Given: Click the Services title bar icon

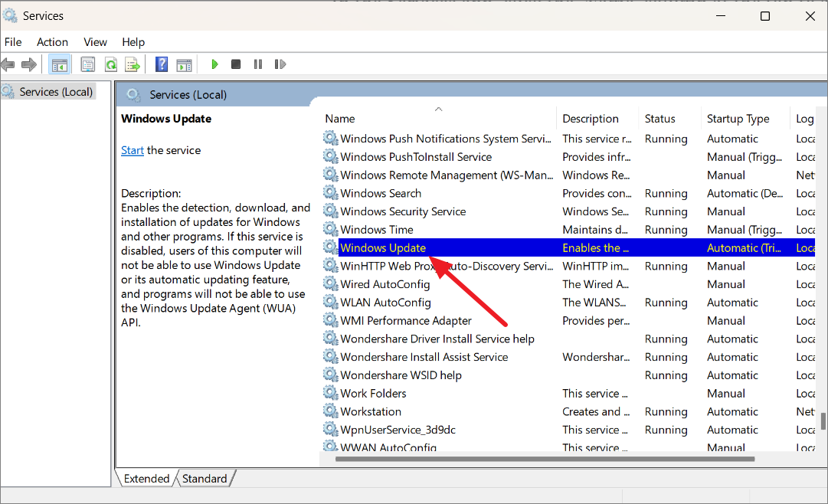Looking at the screenshot, I should (x=9, y=16).
